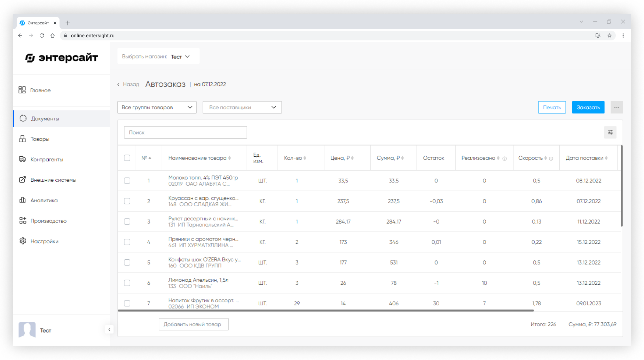
Task: Check the row for Молоко топл. 4%
Action: click(x=127, y=180)
